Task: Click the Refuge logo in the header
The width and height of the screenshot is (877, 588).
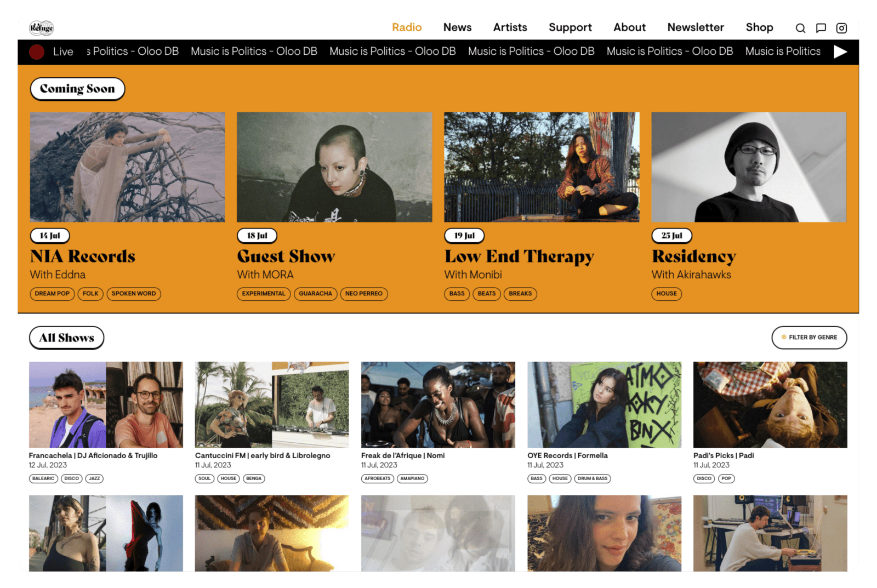Action: tap(42, 27)
